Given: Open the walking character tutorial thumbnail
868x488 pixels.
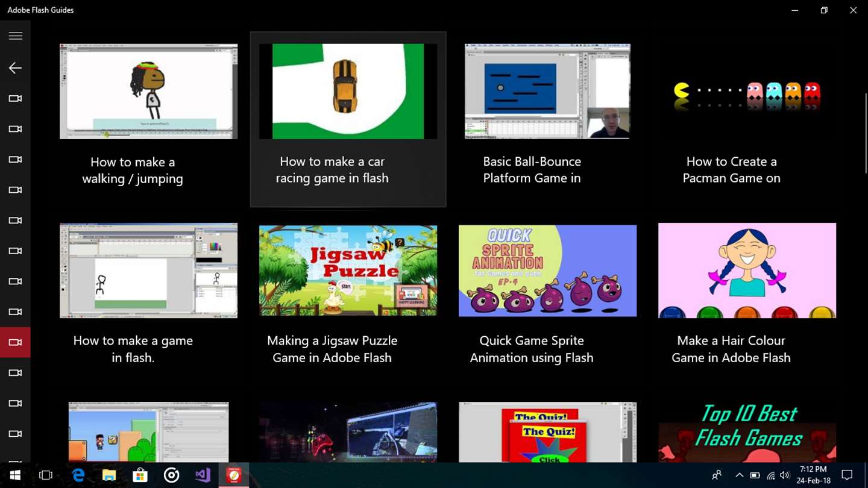Looking at the screenshot, I should click(x=148, y=91).
